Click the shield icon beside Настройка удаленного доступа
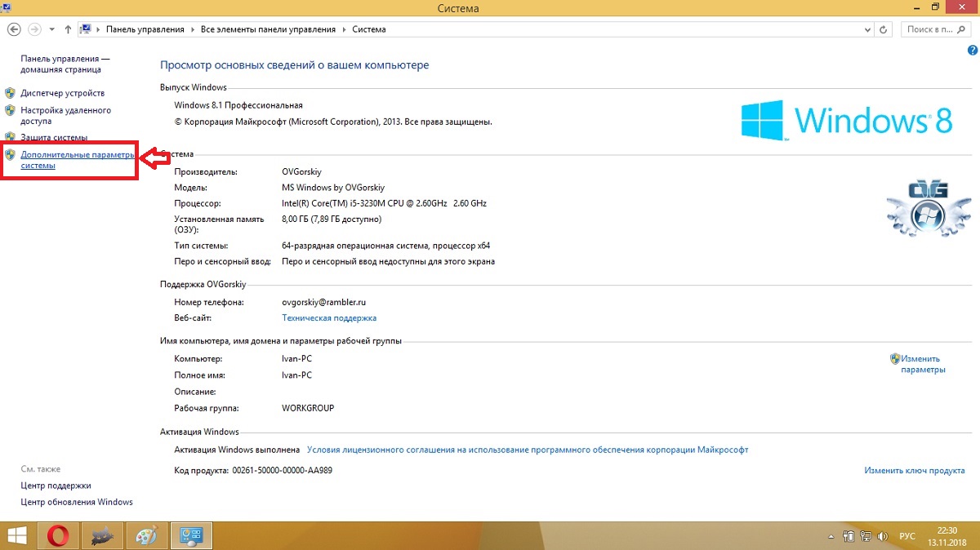The width and height of the screenshot is (980, 550). tap(11, 110)
